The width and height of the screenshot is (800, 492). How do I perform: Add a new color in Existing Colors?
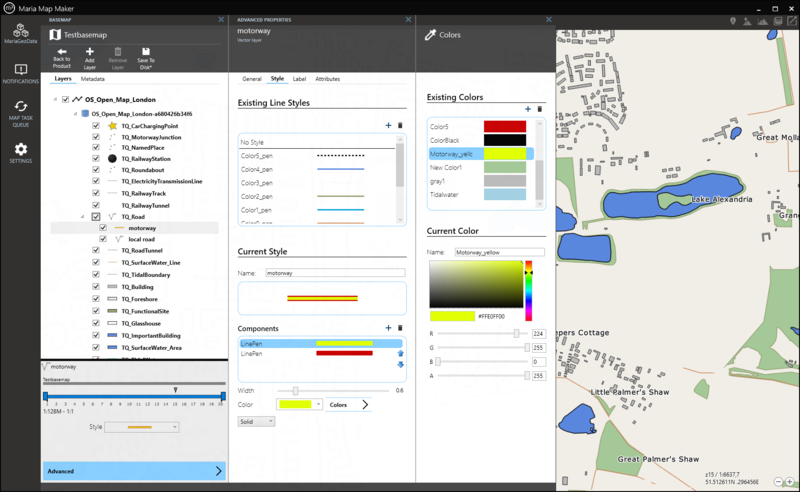(528, 109)
